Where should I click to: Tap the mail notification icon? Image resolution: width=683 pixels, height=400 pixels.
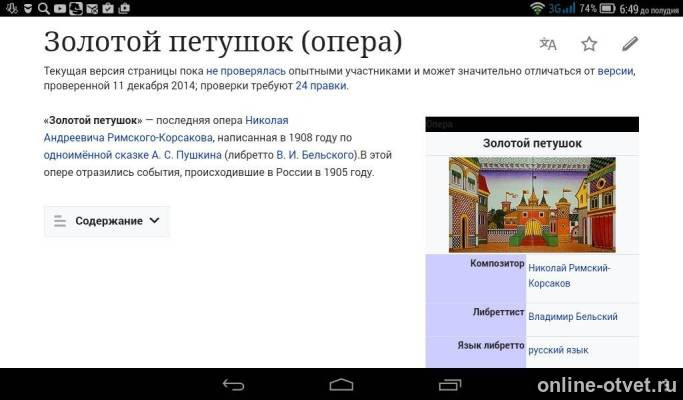92,8
